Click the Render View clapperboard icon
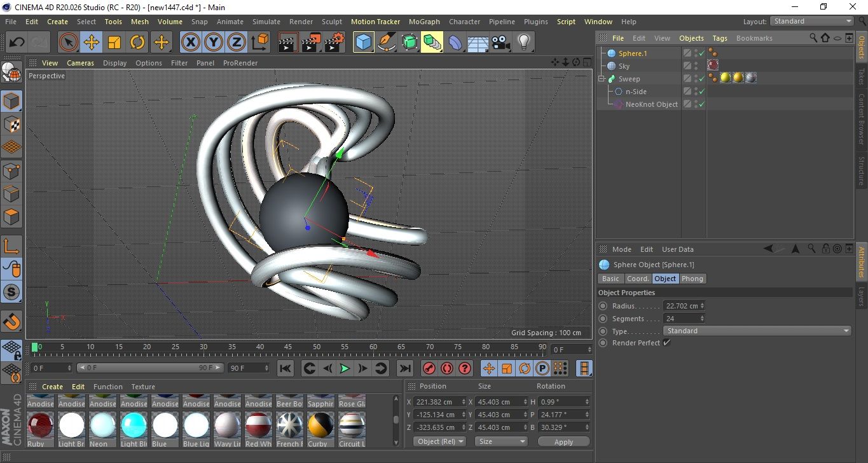 tap(288, 43)
